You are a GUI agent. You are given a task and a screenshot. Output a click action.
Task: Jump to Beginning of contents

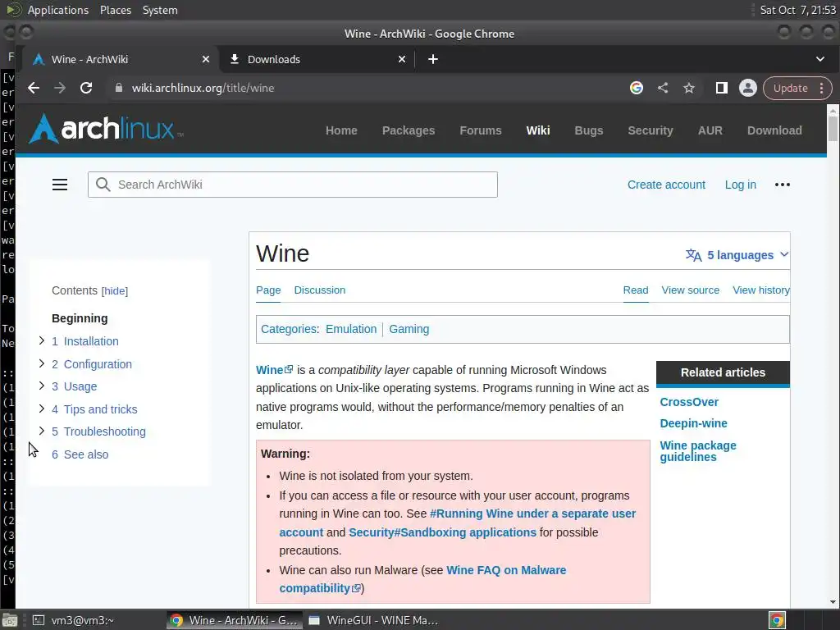(x=80, y=319)
